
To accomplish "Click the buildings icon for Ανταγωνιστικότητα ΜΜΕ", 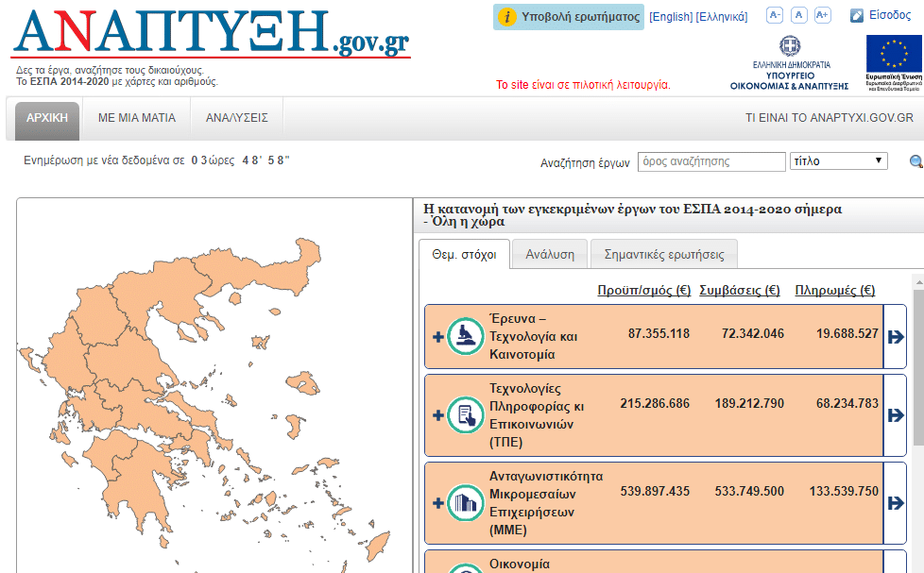I will point(466,503).
